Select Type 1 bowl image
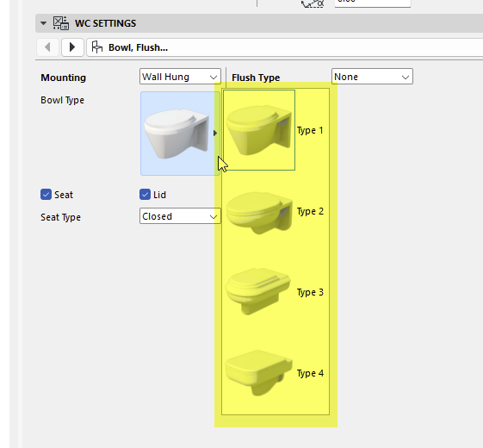Screen dimensions: 483x448 259,130
